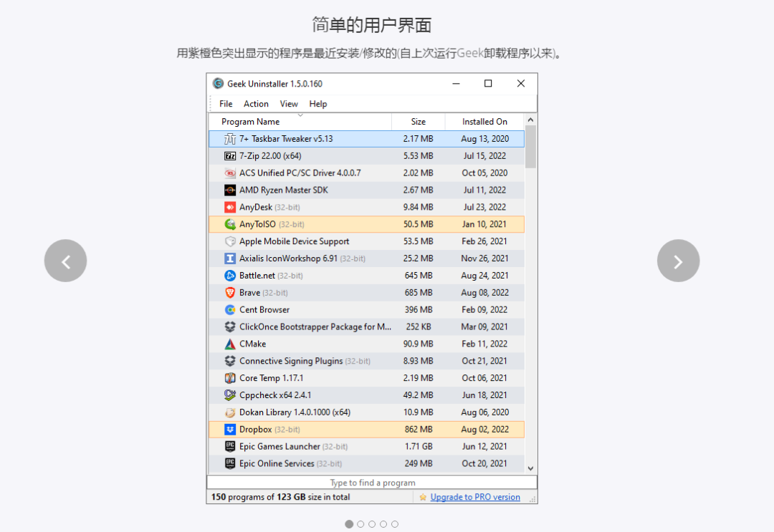Click the ClickOnce Bootstrapper Package icon
Screen dimensions: 774x532
coord(229,327)
